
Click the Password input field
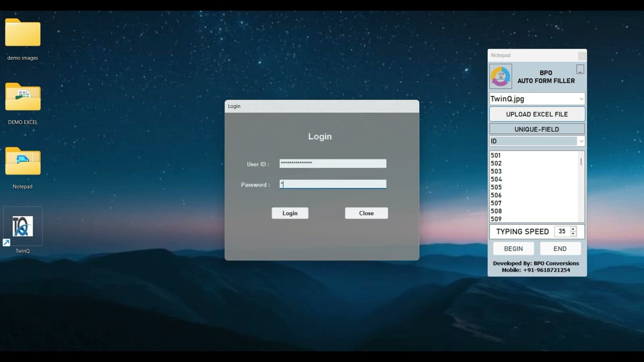click(x=333, y=184)
